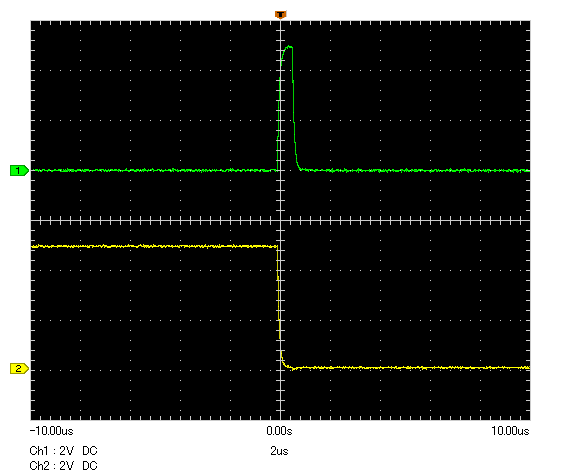Click the peak of the green pulse
Image resolution: width=561 pixels, height=476 pixels.
[288, 47]
